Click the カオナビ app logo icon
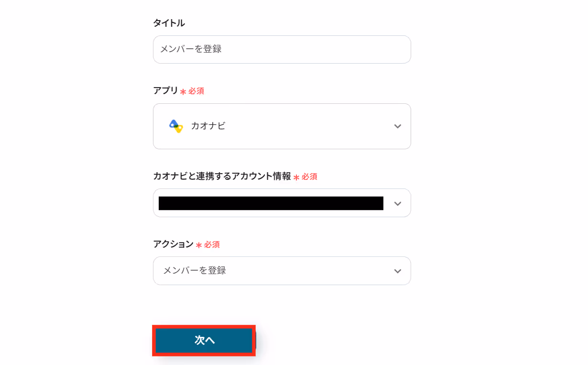The width and height of the screenshot is (588, 365). (x=176, y=126)
